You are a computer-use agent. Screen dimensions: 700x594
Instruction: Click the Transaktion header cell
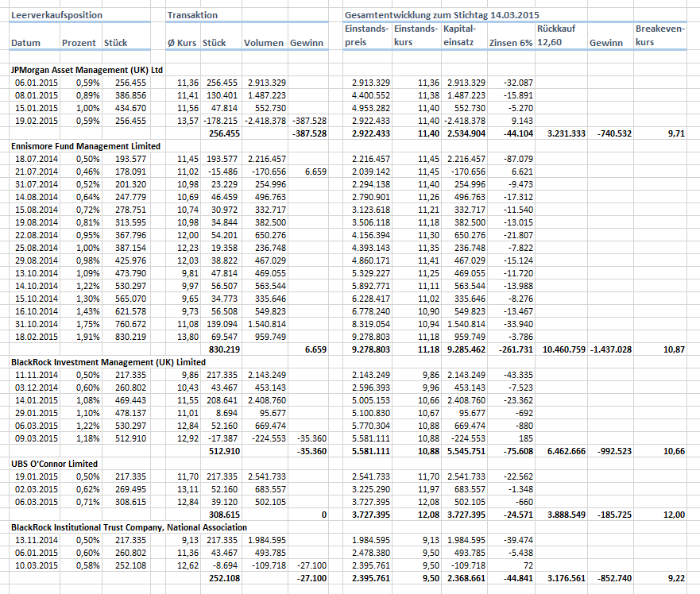point(192,15)
